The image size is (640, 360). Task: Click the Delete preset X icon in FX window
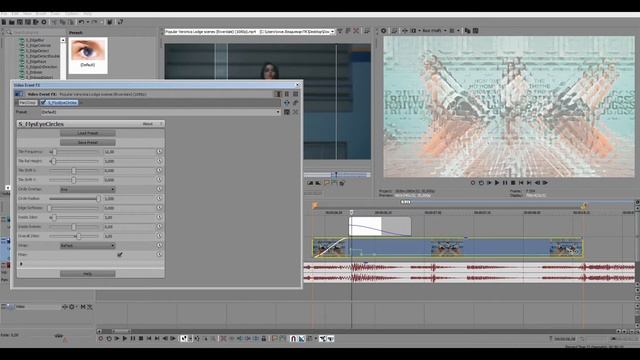pos(296,112)
